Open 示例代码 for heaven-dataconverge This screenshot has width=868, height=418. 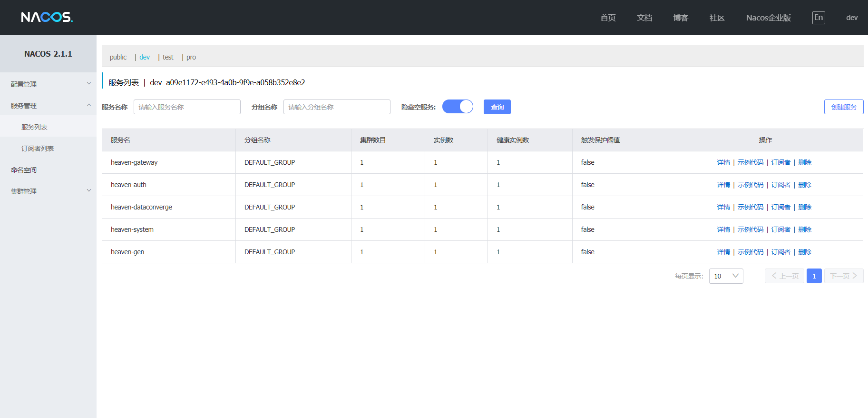pos(751,207)
